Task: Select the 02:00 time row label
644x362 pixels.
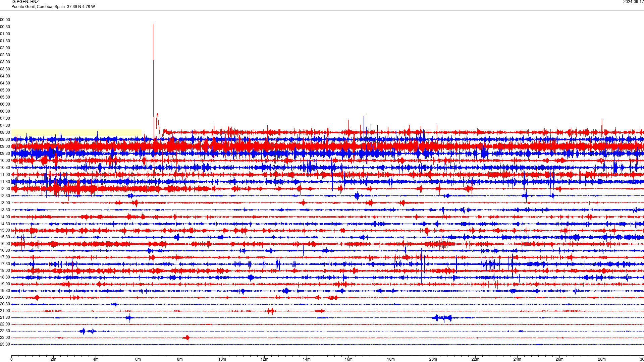Action: pos(5,48)
